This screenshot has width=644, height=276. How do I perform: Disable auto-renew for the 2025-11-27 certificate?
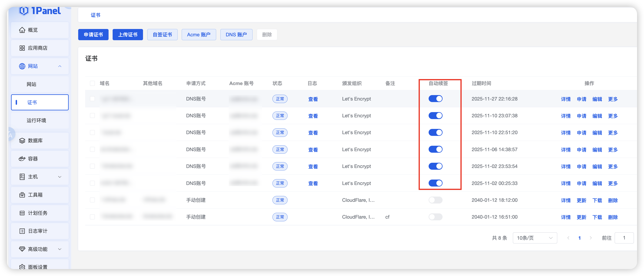[x=435, y=99]
